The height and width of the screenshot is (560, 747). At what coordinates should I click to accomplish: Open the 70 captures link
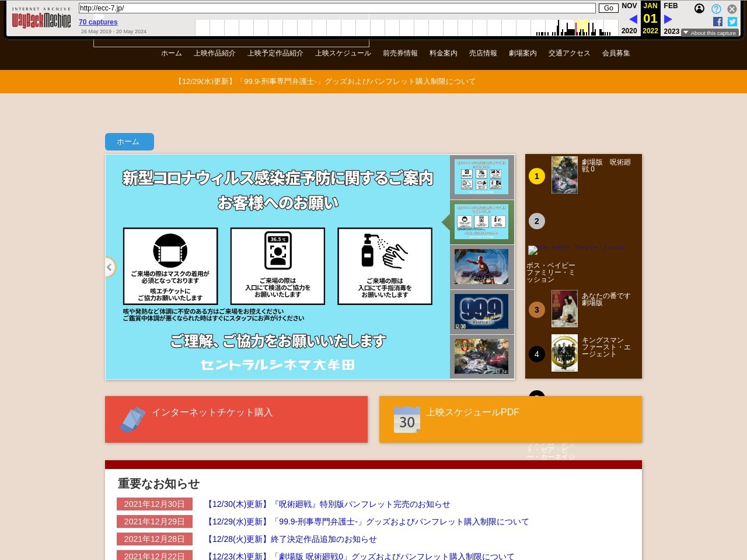[x=98, y=22]
